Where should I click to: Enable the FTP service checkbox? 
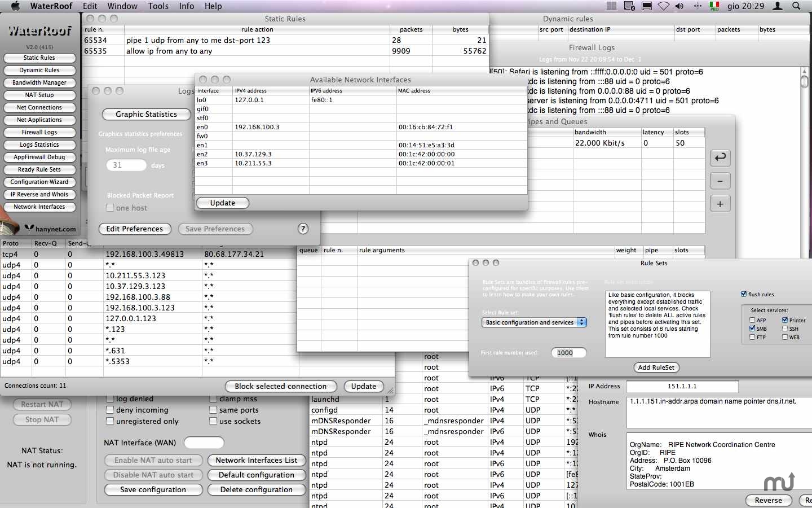(752, 337)
